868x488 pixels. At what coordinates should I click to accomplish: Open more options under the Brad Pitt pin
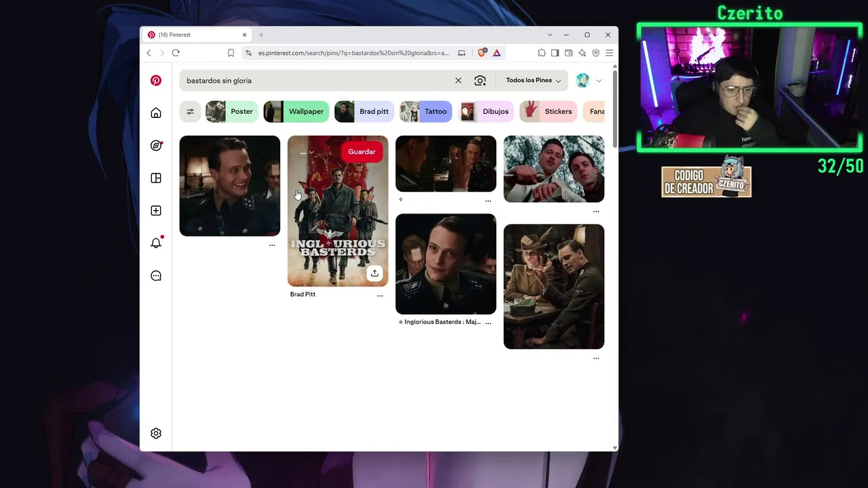380,296
